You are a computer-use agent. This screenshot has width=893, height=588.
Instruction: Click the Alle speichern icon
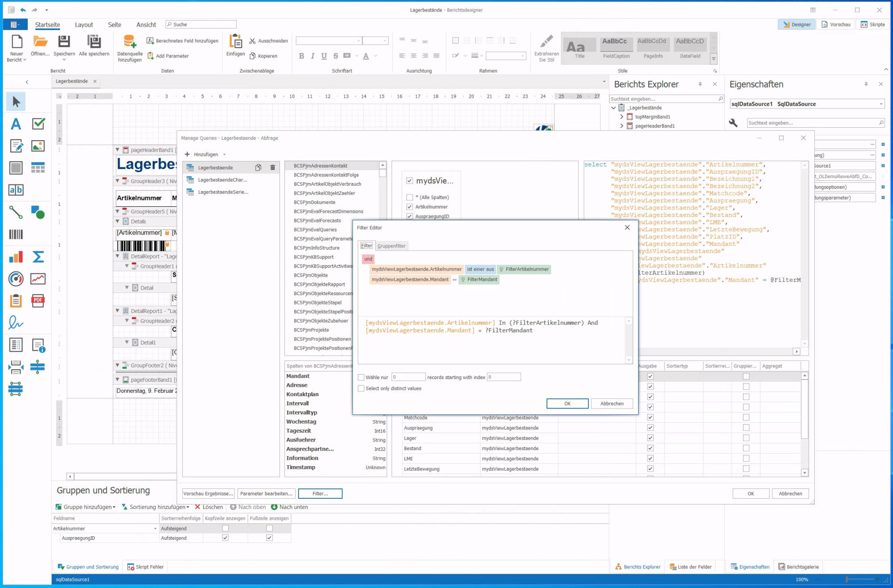(94, 42)
